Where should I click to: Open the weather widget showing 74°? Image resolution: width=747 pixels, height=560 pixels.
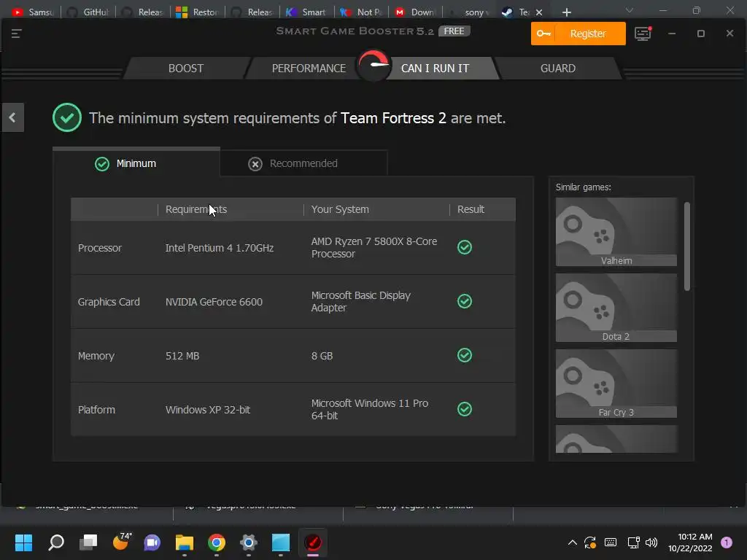click(121, 542)
